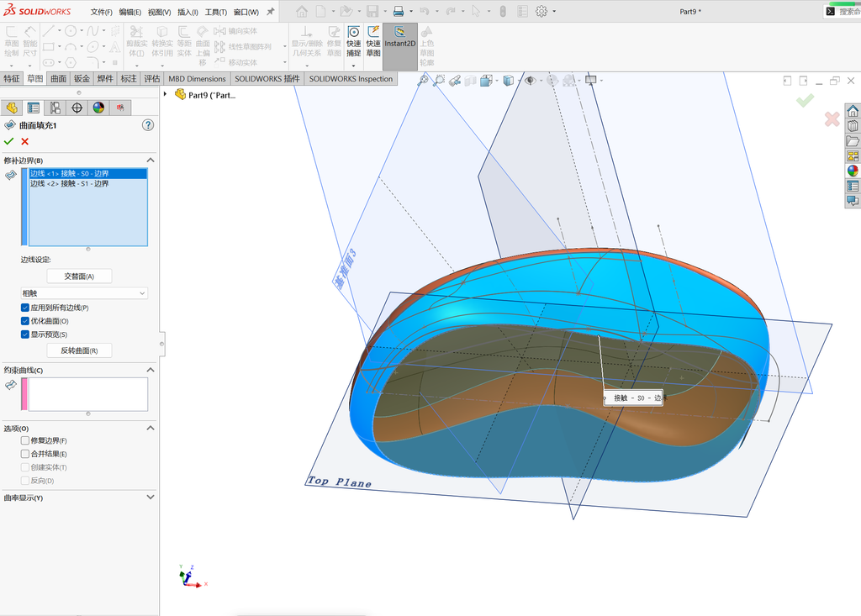The image size is (861, 616).
Task: Toggle the Instant2D tool
Action: coord(399,46)
